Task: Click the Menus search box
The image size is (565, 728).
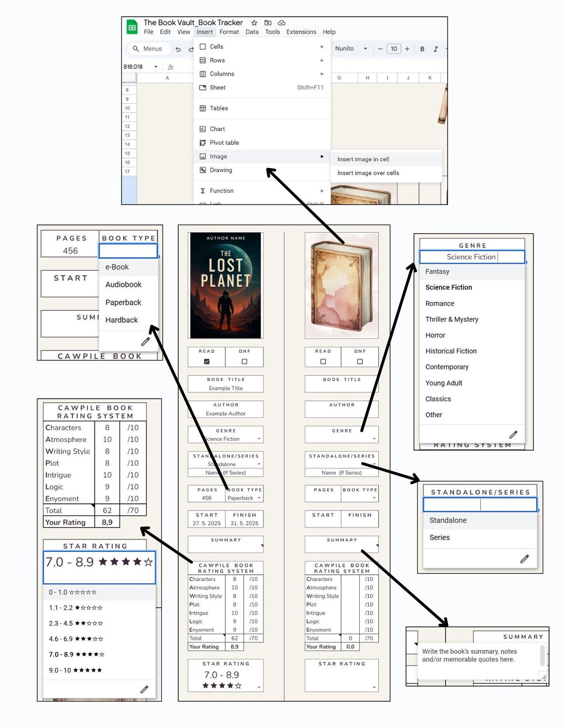Action: 149,49
